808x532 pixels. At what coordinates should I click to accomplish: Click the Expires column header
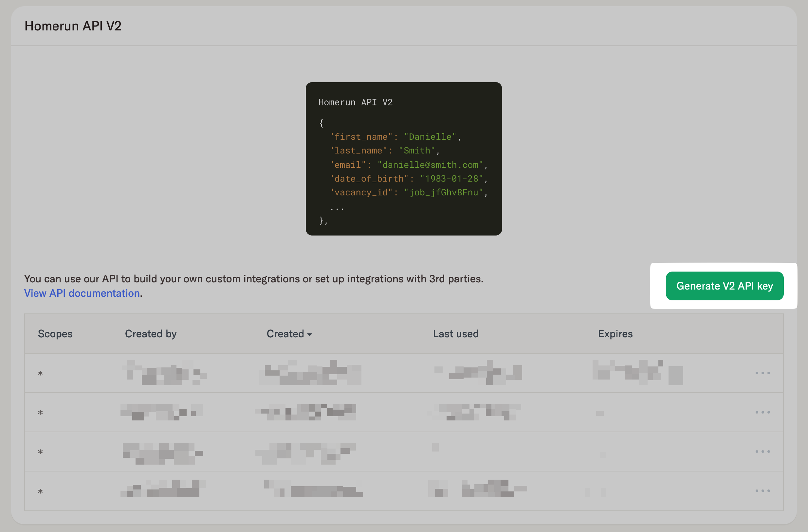[x=615, y=334]
